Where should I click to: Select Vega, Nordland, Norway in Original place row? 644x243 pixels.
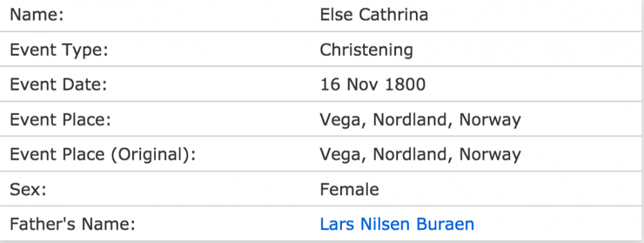(x=420, y=155)
